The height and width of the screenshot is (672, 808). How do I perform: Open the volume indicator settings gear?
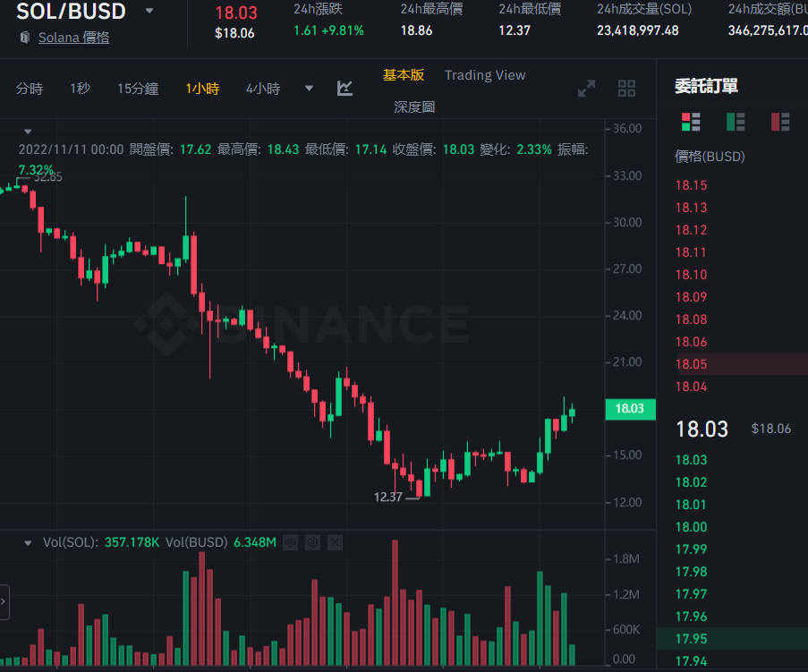313,542
